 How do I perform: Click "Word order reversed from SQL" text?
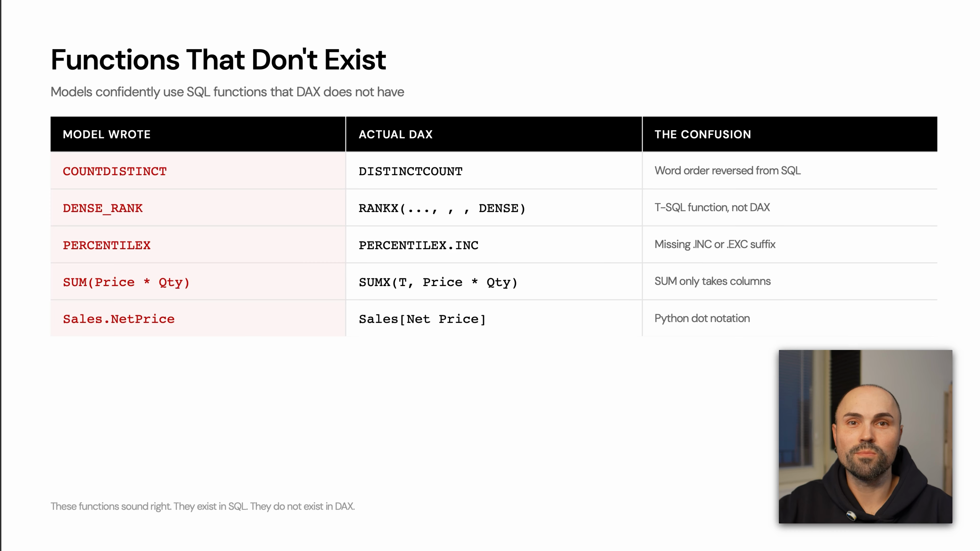(727, 171)
